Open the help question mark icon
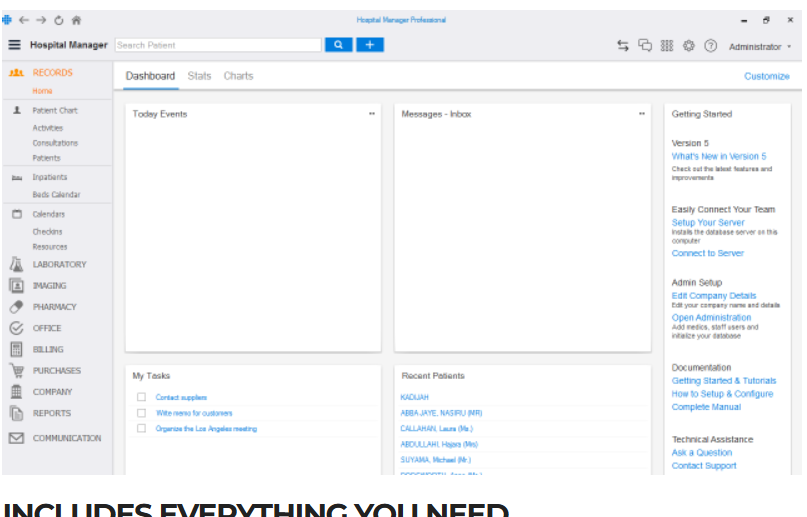This screenshot has height=517, width=807. pos(711,46)
